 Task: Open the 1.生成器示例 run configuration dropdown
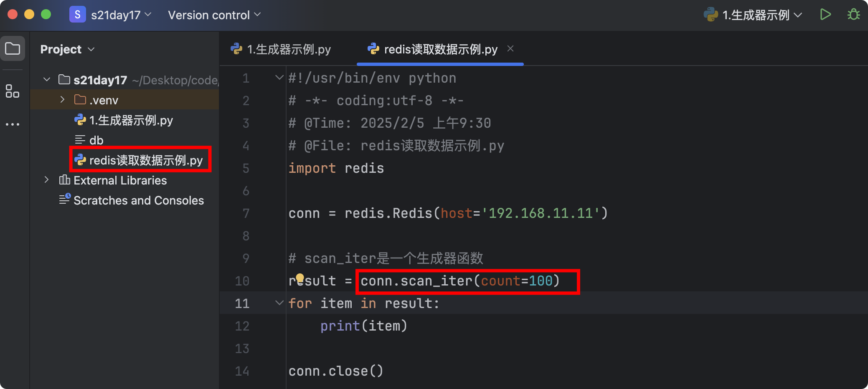tap(753, 15)
